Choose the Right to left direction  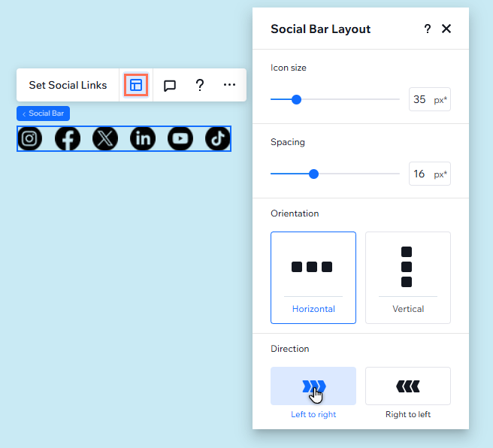tap(408, 386)
